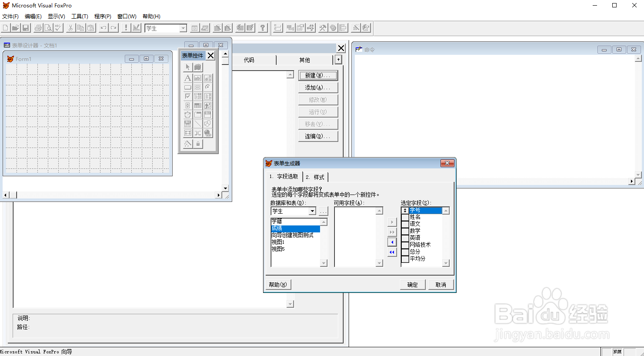This screenshot has height=356, width=644.
Task: Click the 帮助(H) button in 表单生成器
Action: [278, 285]
